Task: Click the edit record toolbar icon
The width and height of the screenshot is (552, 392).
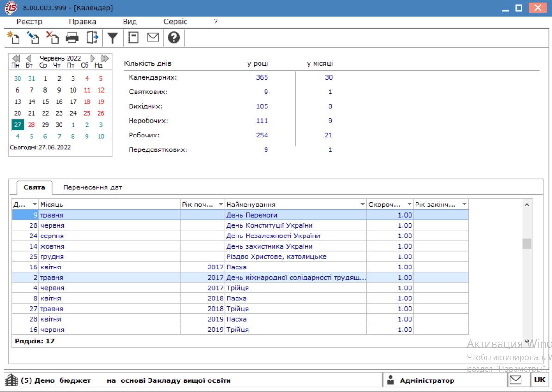Action: click(x=33, y=37)
